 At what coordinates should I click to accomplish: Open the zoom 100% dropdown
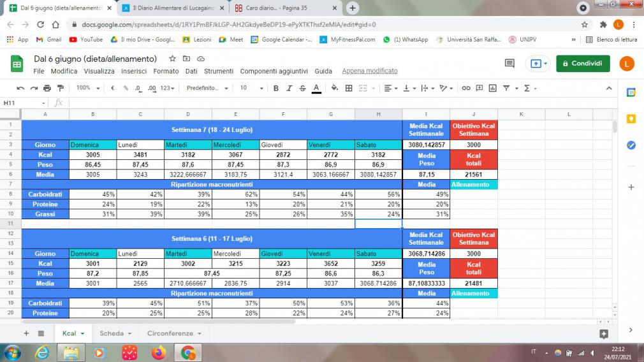[87, 88]
